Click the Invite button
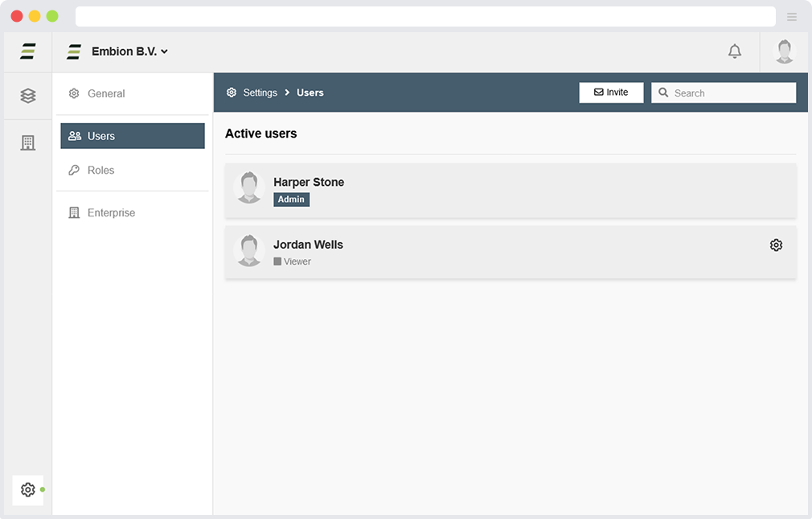This screenshot has height=519, width=812. (611, 93)
